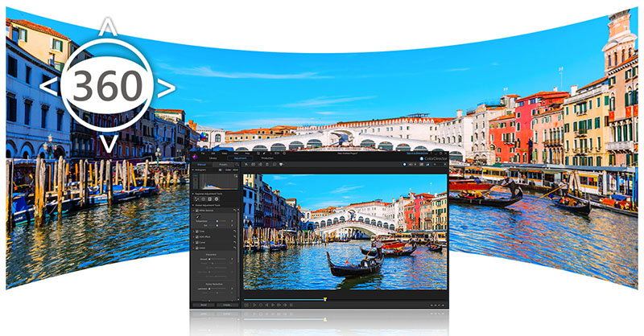644x336 pixels.
Task: Switch histogram to Color mode
Action: 228,170
